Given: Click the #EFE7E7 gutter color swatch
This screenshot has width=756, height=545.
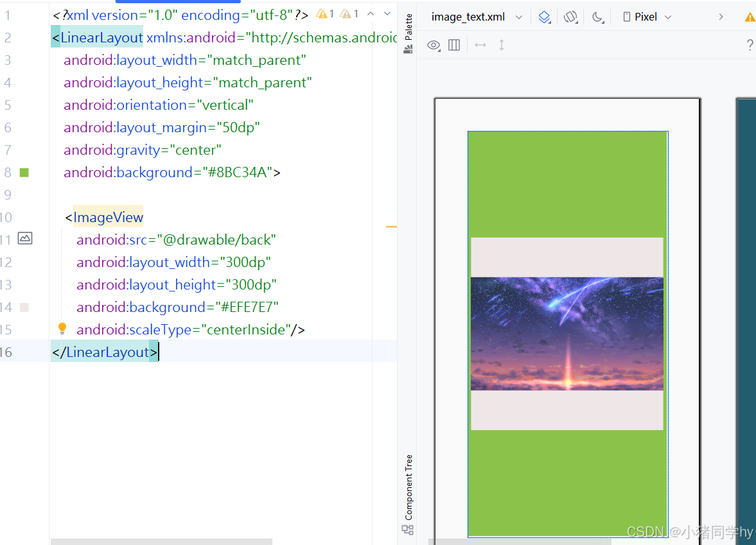Looking at the screenshot, I should click(24, 307).
